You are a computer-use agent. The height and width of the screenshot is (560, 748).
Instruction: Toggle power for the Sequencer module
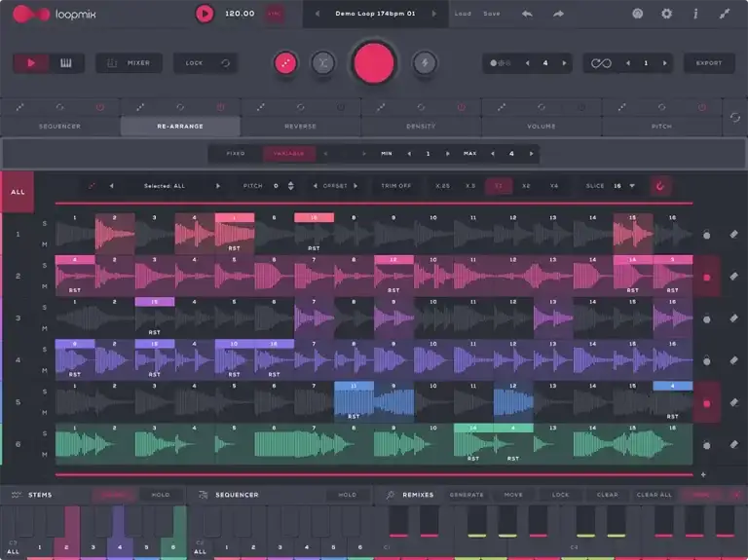pos(99,107)
